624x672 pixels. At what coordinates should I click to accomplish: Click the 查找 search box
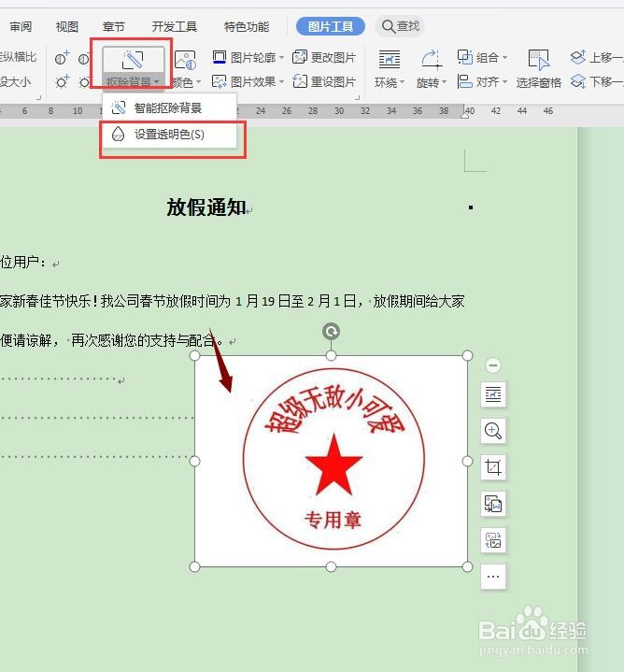[x=400, y=26]
